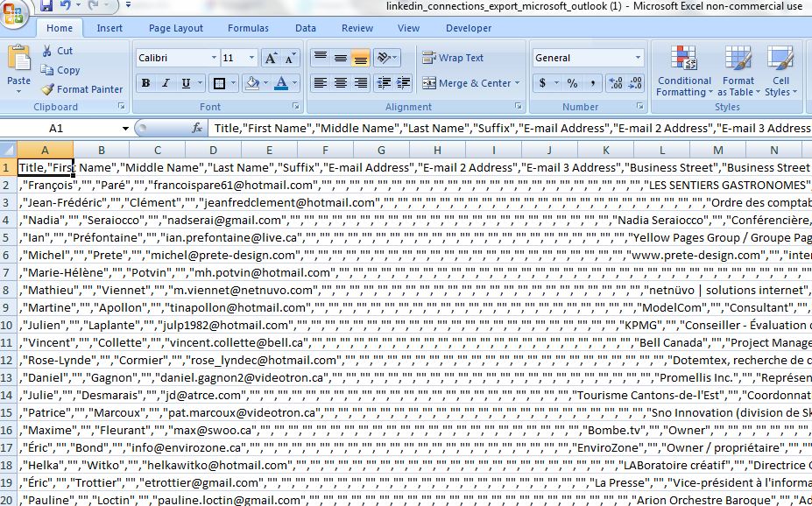Apply bold formatting
This screenshot has width=812, height=506.
coord(145,83)
